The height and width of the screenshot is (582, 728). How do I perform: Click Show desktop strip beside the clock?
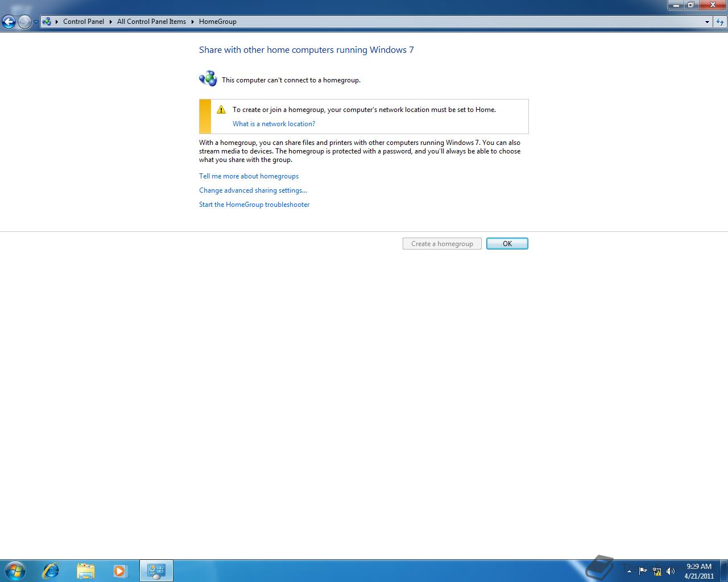[723, 571]
